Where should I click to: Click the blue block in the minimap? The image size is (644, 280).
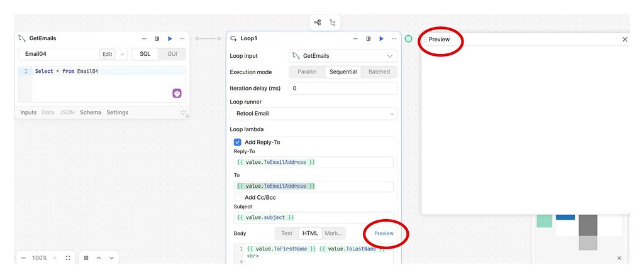click(565, 217)
